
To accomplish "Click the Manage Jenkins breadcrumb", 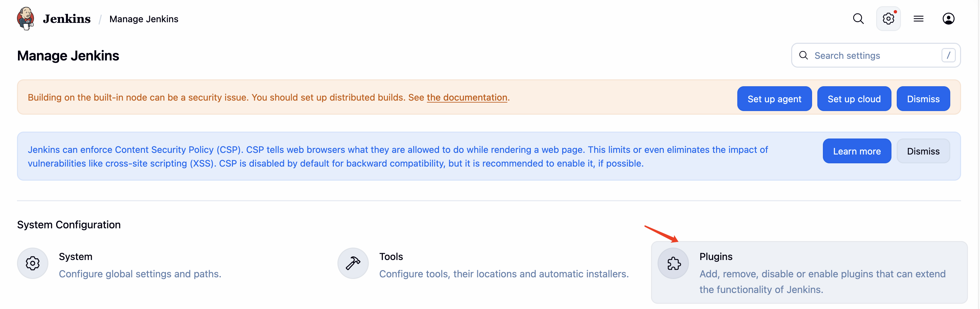I will (x=143, y=19).
